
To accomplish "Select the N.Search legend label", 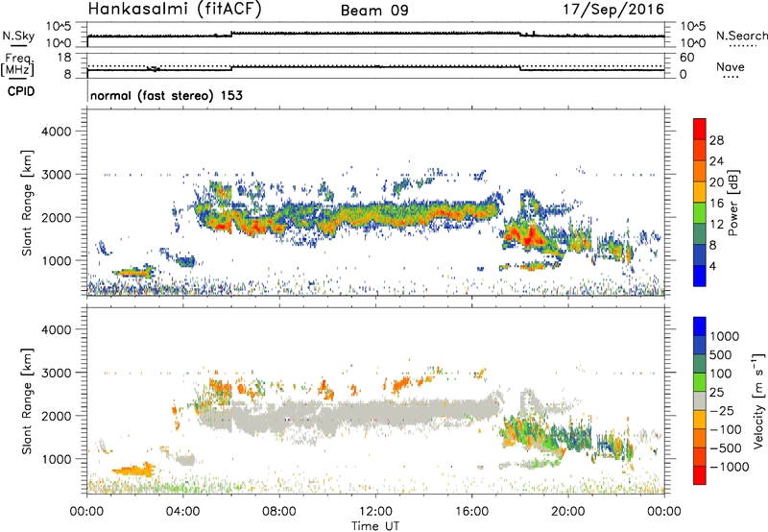I will (x=741, y=36).
